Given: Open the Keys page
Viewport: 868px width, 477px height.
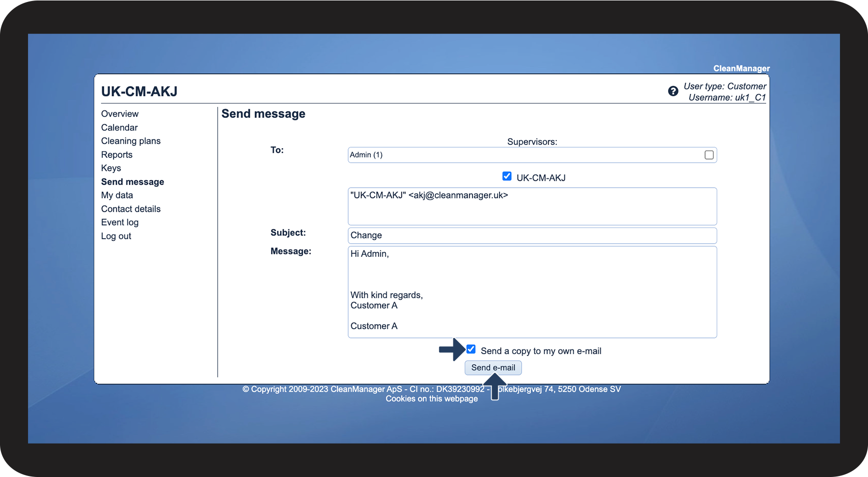Looking at the screenshot, I should 111,168.
